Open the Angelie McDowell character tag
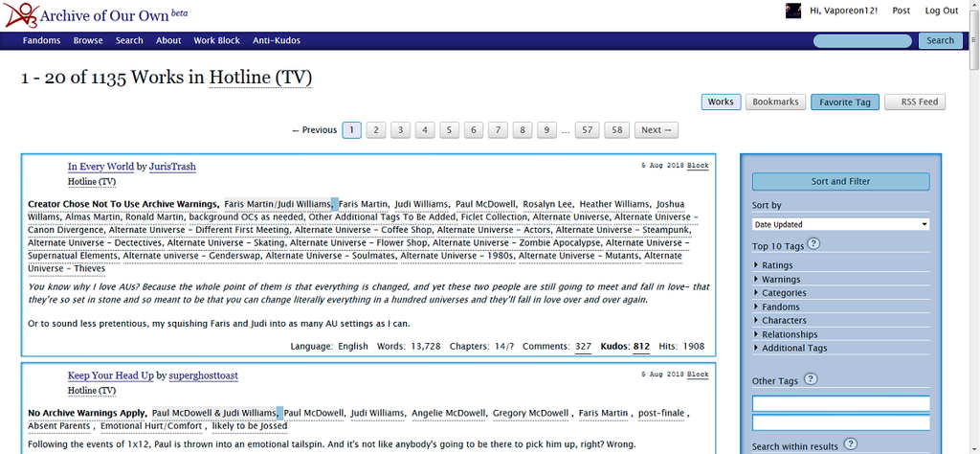Image resolution: width=980 pixels, height=454 pixels. pos(448,413)
